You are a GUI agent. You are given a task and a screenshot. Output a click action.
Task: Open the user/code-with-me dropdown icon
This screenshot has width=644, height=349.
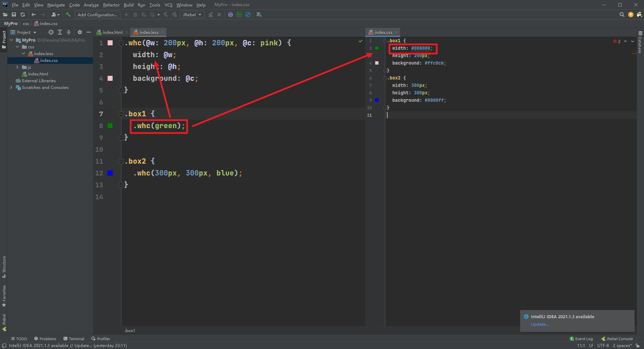(x=55, y=15)
